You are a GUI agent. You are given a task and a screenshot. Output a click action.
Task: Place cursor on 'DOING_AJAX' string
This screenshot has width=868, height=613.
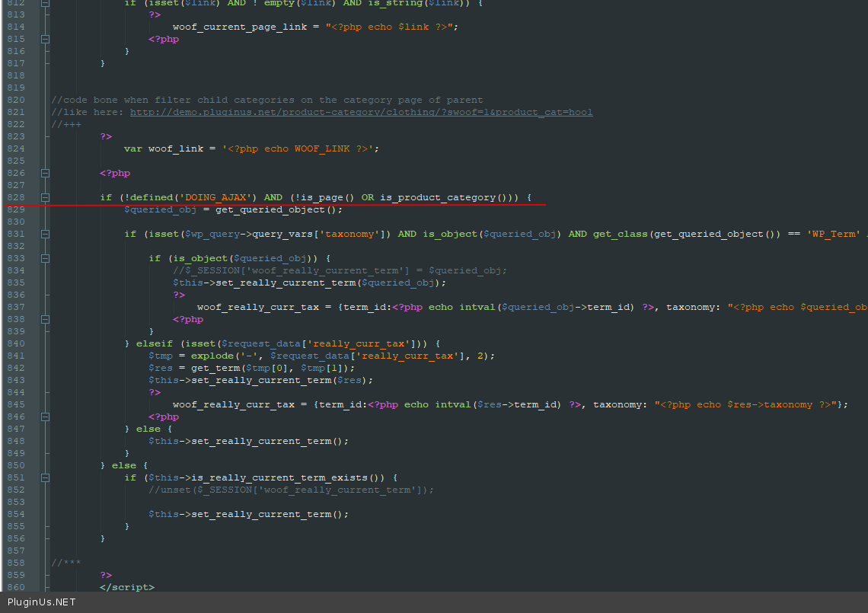(x=215, y=197)
